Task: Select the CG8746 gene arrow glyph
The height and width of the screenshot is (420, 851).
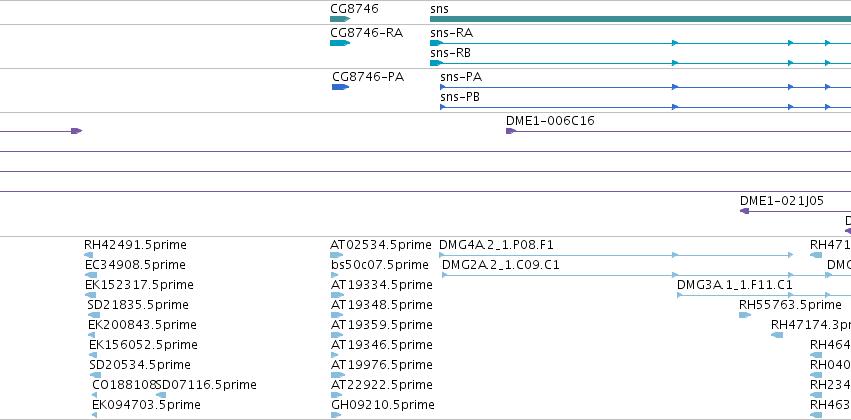Action: point(340,19)
